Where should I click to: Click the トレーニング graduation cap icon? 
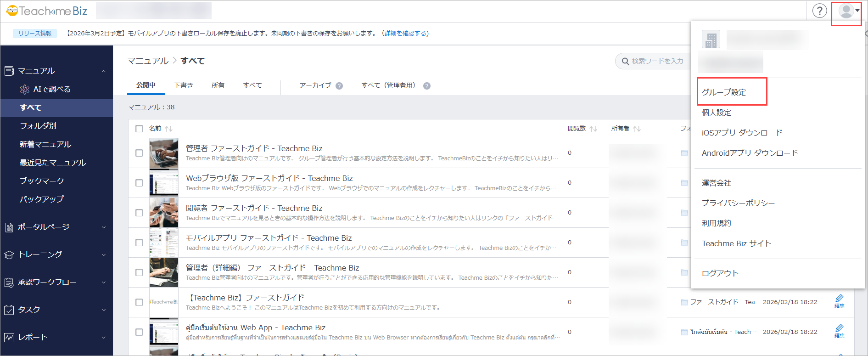click(x=9, y=254)
